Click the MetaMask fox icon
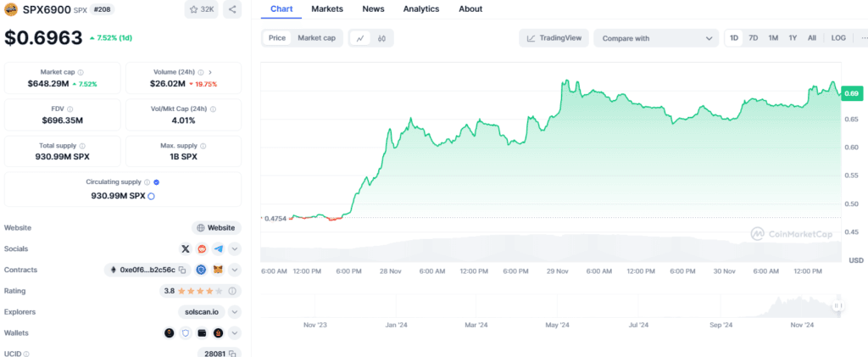The image size is (868, 357). coord(219,271)
